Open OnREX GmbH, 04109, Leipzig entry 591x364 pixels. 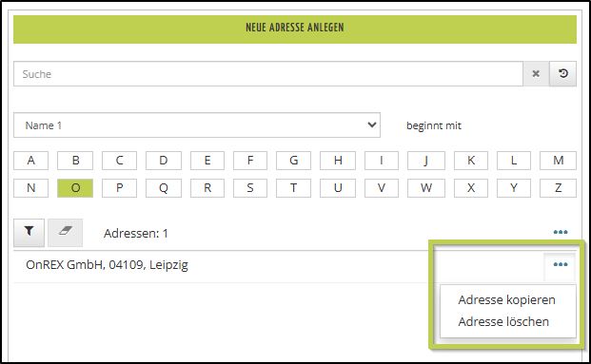(x=107, y=264)
